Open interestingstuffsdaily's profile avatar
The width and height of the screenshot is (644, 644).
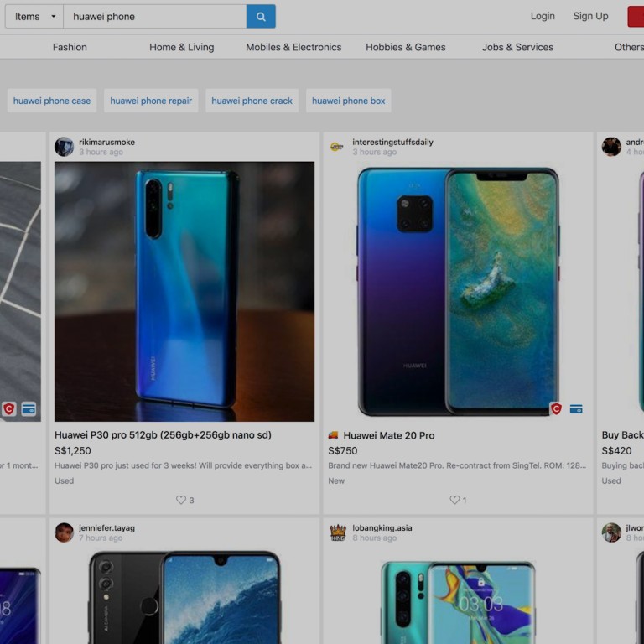click(337, 147)
